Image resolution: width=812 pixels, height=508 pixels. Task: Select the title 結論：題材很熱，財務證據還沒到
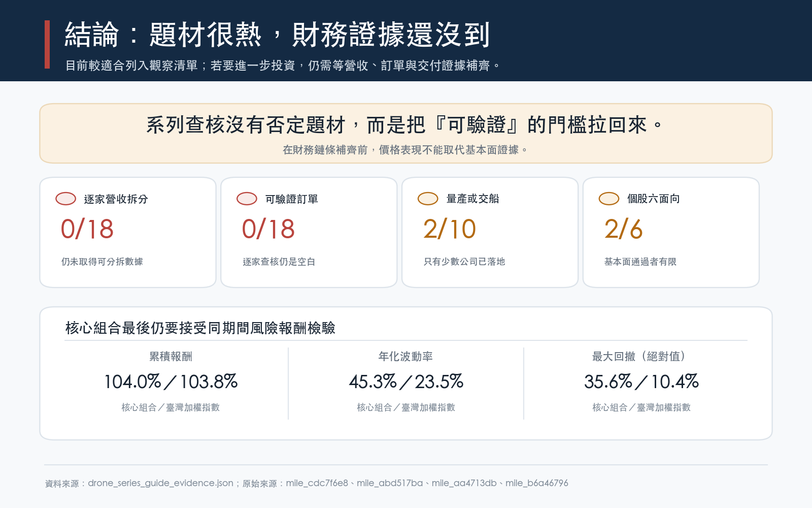[278, 35]
